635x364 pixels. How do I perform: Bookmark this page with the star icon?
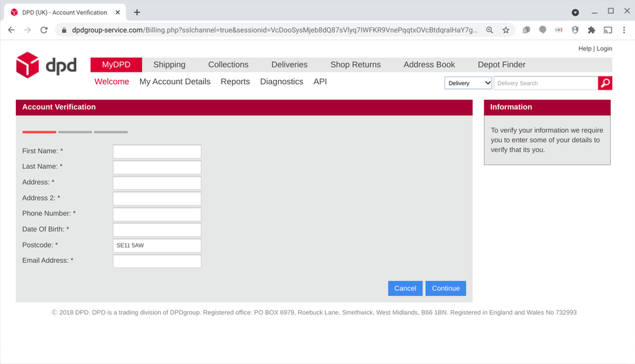506,30
